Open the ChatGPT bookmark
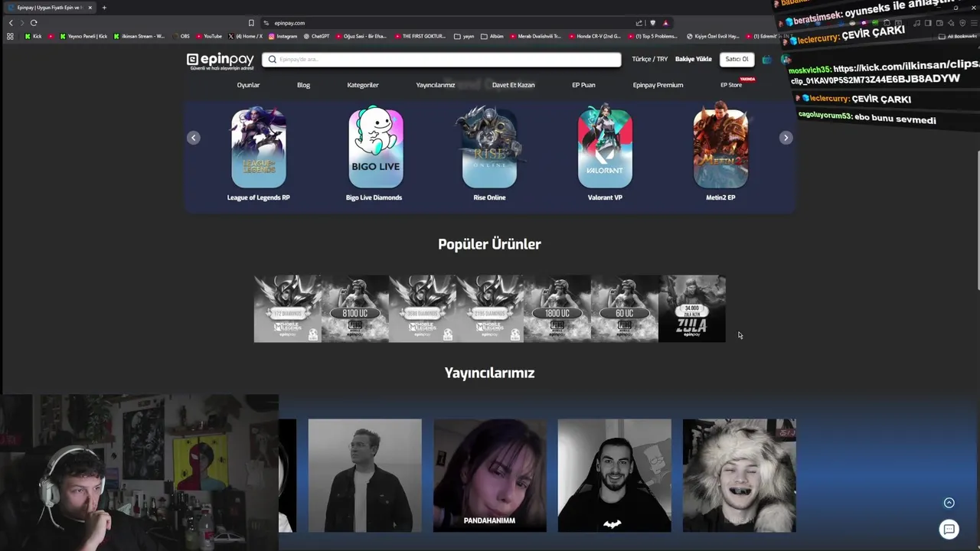This screenshot has width=980, height=551. [317, 36]
